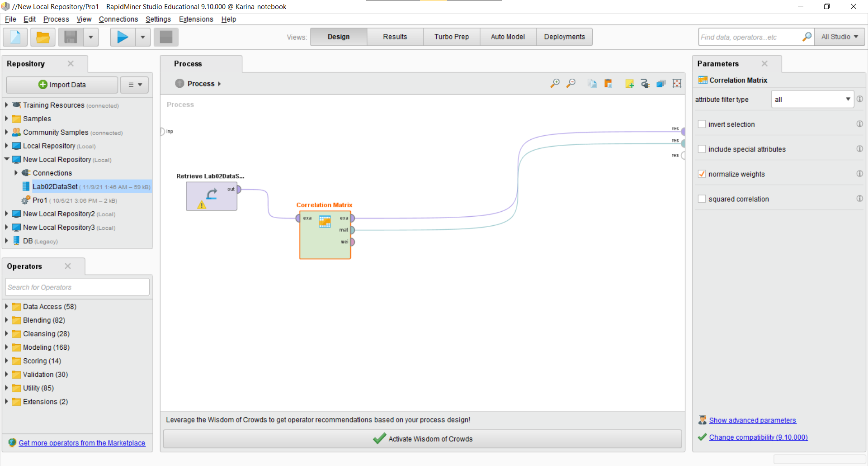Enable the invert selection checkbox
This screenshot has height=466, width=868.
[702, 124]
